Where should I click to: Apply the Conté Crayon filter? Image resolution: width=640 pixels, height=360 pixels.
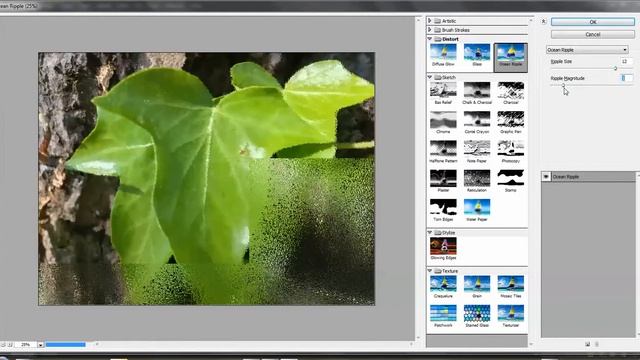(x=477, y=122)
